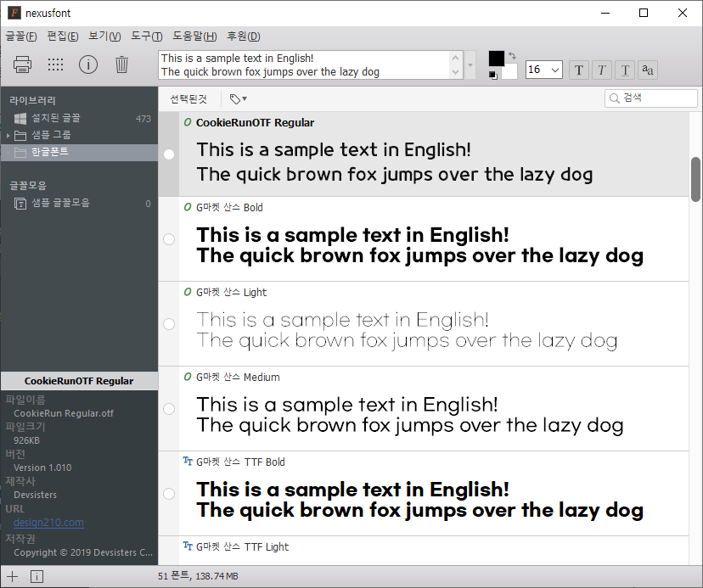Click the Version 1.010 text
Image resolution: width=703 pixels, height=588 pixels.
point(42,468)
